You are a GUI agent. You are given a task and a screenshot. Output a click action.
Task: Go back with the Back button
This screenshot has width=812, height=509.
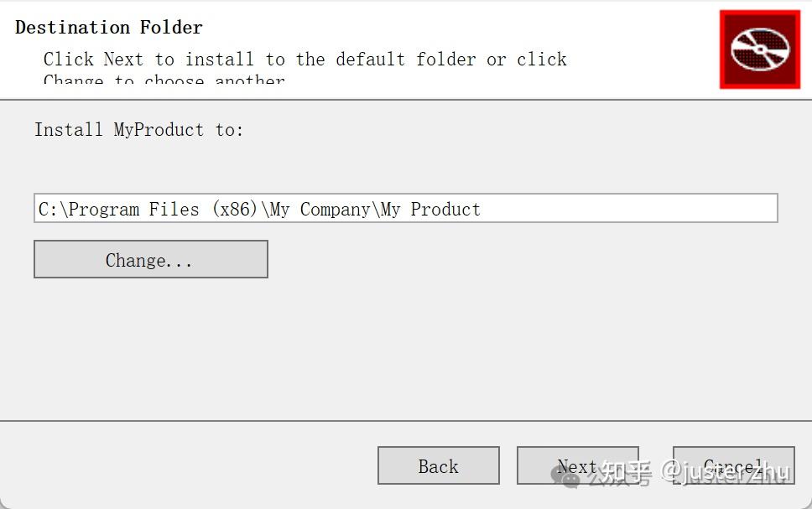(x=438, y=466)
